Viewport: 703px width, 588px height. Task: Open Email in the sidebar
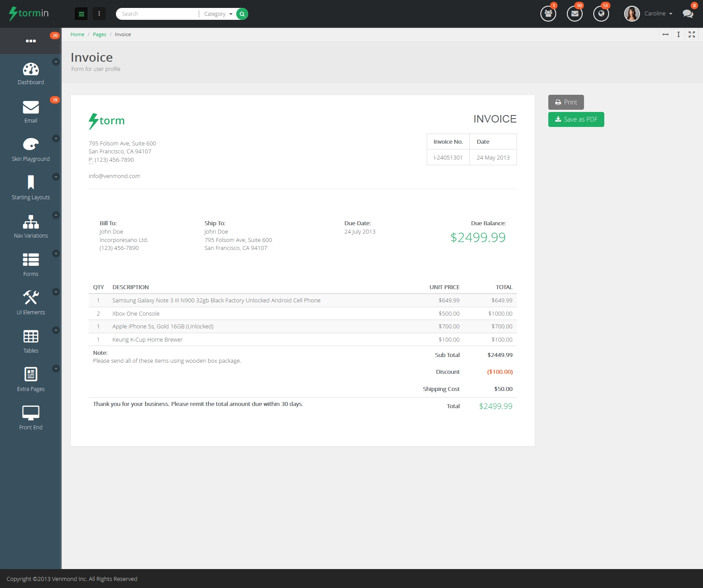31,112
